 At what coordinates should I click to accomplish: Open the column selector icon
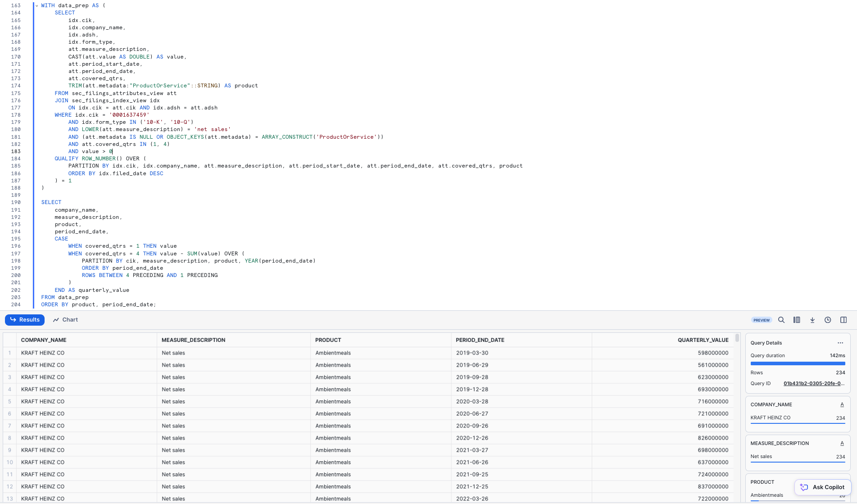click(x=797, y=320)
